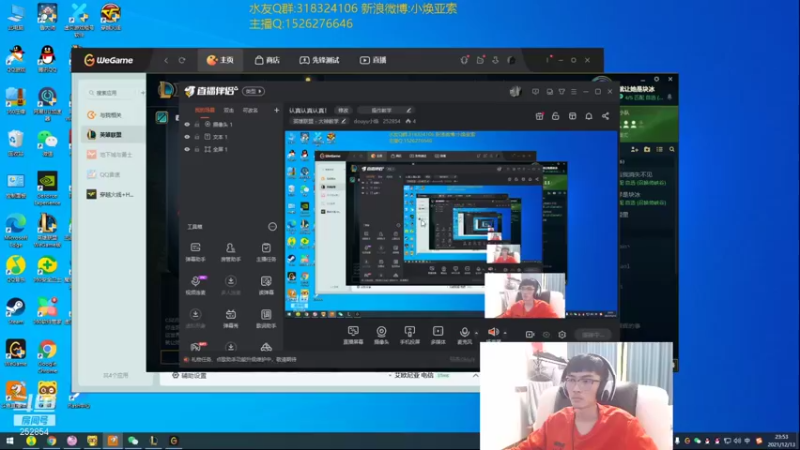Open streaming settings gear icon
Image resolution: width=800 pixels, height=450 pixels.
(562, 335)
